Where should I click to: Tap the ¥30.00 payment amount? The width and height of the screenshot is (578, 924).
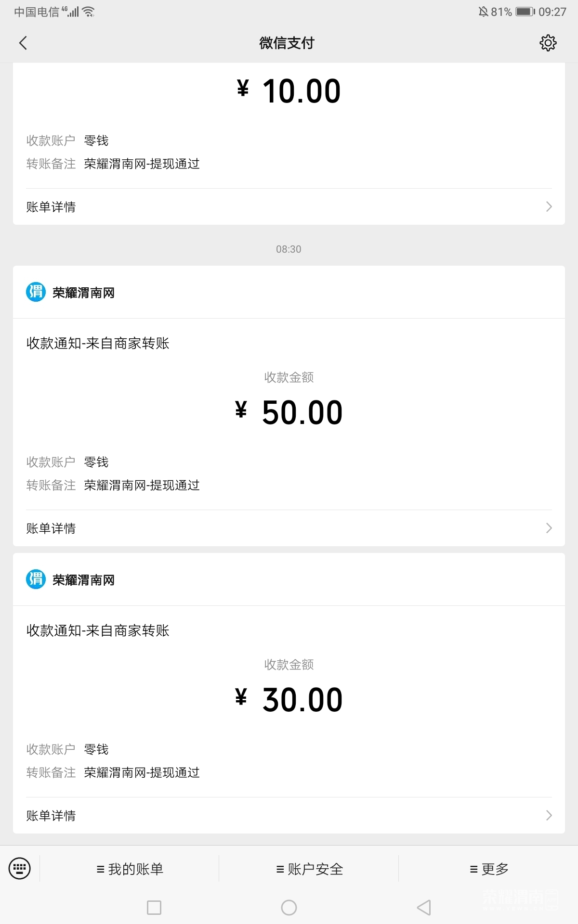click(289, 700)
